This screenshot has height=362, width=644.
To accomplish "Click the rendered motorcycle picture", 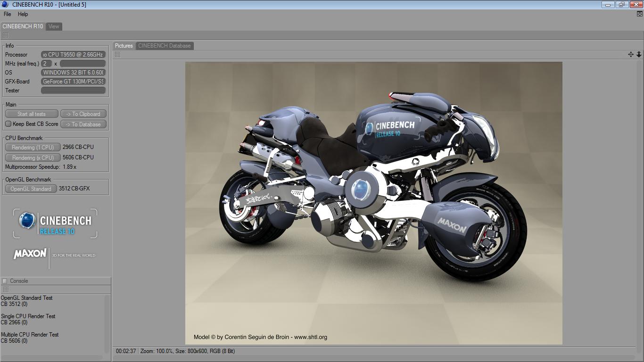I will [x=374, y=203].
